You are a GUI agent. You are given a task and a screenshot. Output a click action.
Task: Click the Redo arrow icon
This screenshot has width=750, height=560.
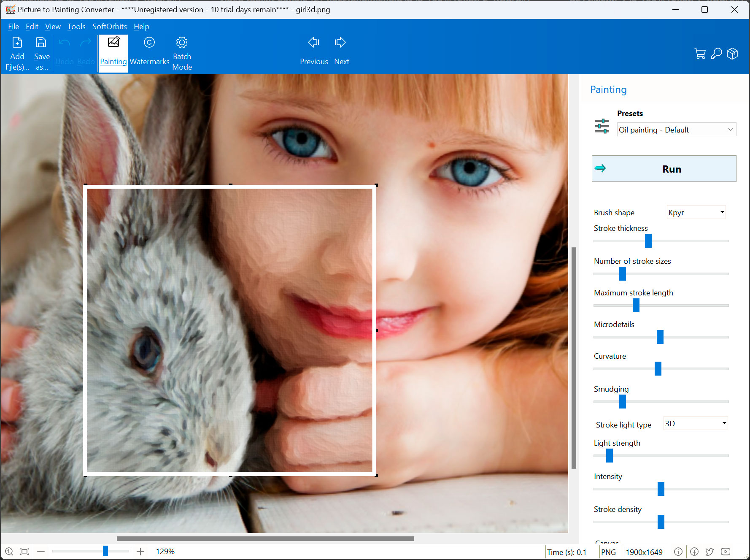pos(86,43)
